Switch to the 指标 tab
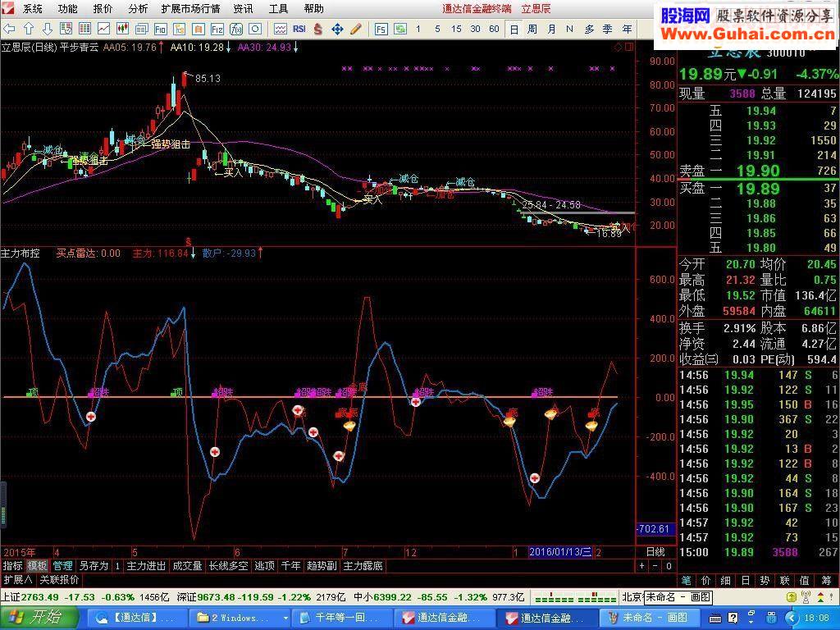 coord(13,566)
